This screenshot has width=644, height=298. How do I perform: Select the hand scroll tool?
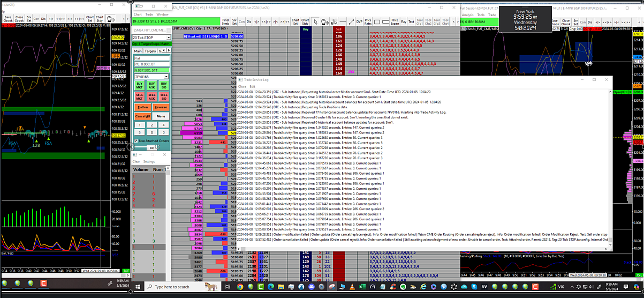324,22
